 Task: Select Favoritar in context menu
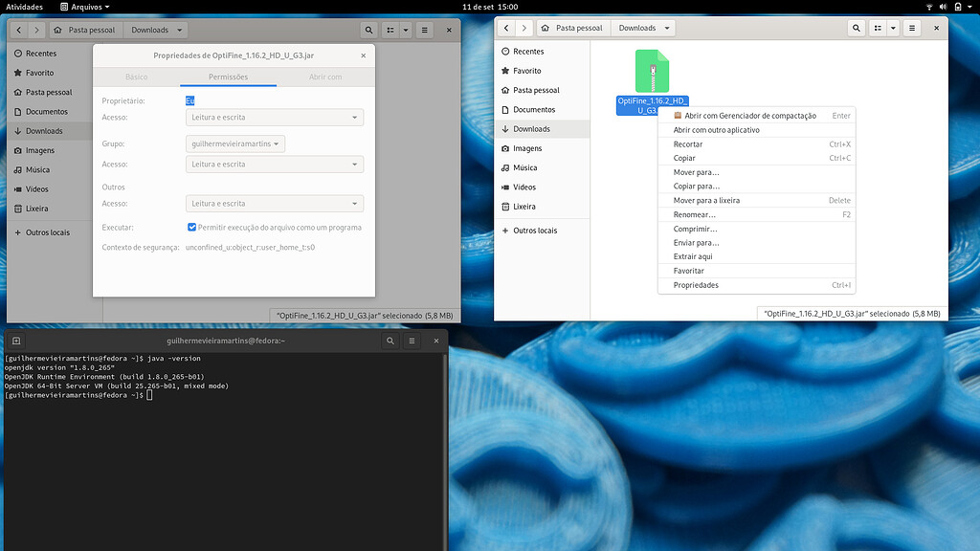[756, 271]
